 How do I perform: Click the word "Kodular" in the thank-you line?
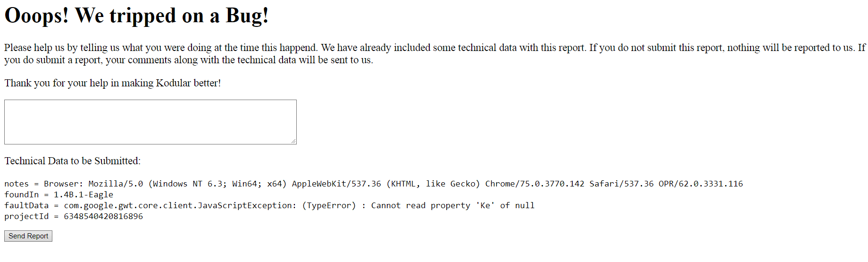click(173, 83)
